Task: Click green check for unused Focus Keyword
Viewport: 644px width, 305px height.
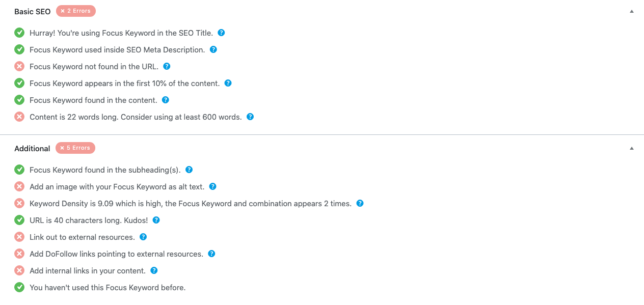Action: click(x=19, y=287)
